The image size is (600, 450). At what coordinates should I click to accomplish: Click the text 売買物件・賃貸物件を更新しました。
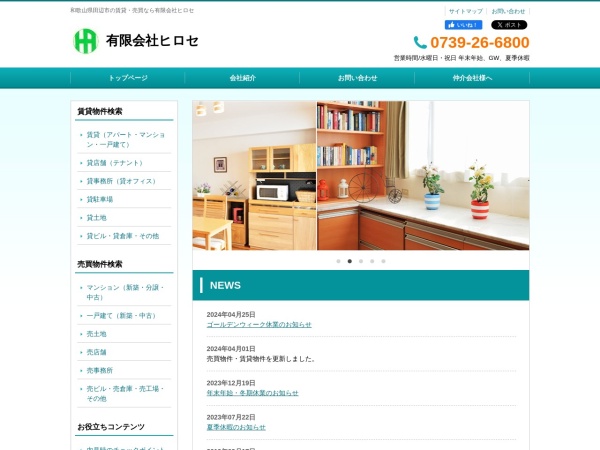[x=262, y=359]
